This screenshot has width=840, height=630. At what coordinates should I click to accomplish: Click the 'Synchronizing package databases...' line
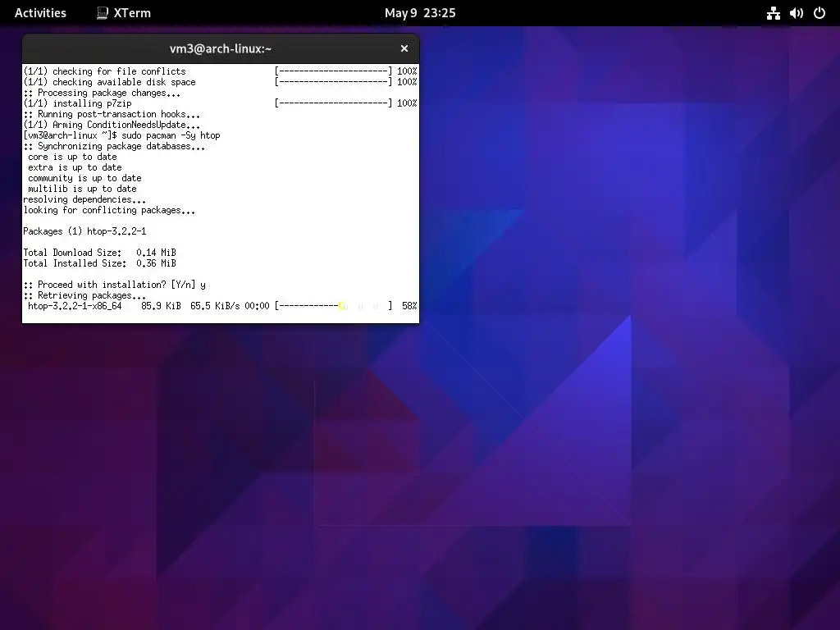click(114, 146)
